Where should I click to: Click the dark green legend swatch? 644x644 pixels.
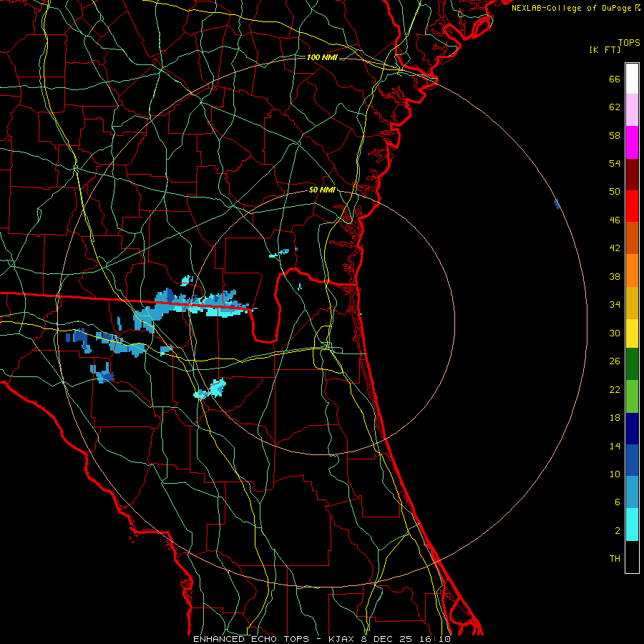[632, 364]
